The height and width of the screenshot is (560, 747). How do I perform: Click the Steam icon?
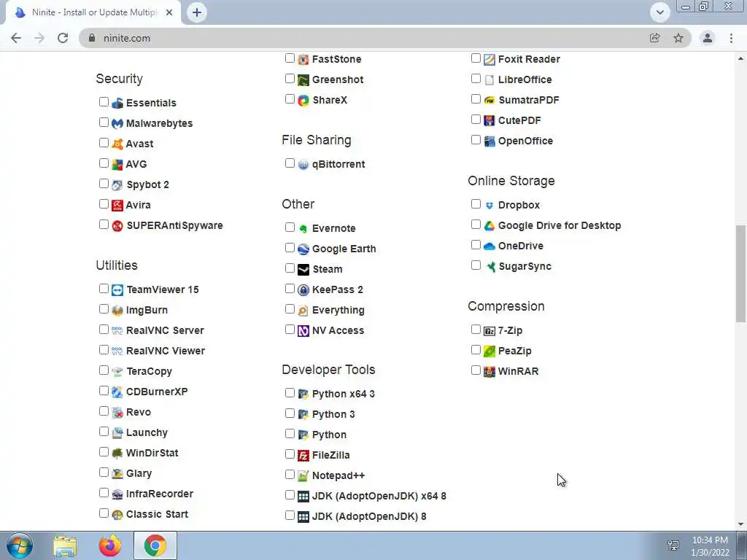(x=303, y=270)
